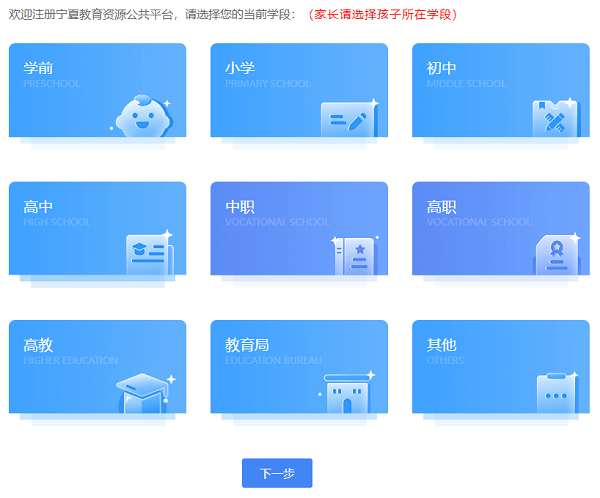Viewport: 600px width, 498px height.
Task: Click the red 家长请选择孩子所在学段 note
Action: pos(383,15)
